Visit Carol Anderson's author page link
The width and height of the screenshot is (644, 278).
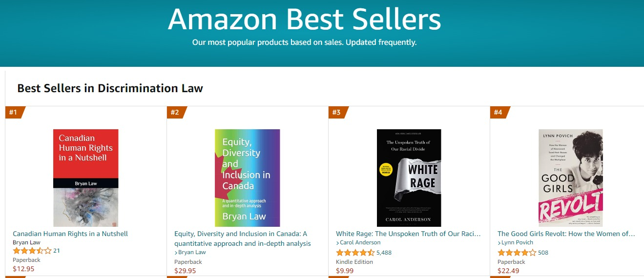pos(360,242)
